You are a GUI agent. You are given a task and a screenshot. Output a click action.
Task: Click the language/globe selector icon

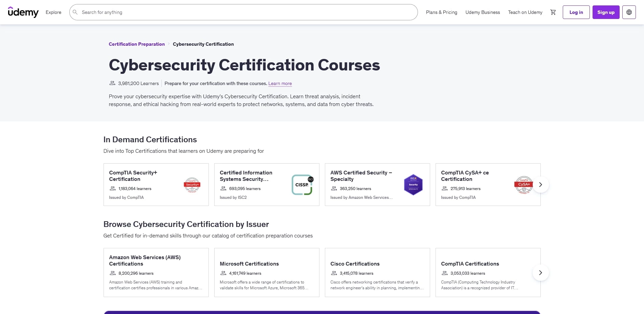[629, 12]
